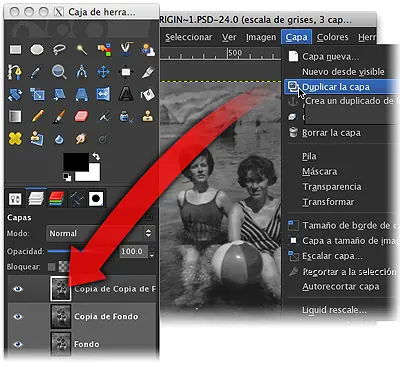Select the Bucket Fill tool
The height and width of the screenshot is (367, 400).
pos(148,94)
